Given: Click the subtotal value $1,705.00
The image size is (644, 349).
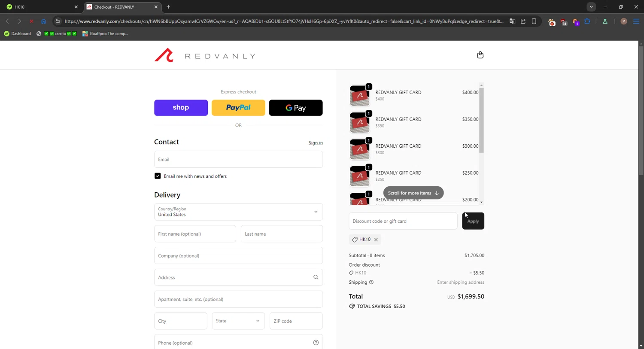Looking at the screenshot, I should coord(474,255).
